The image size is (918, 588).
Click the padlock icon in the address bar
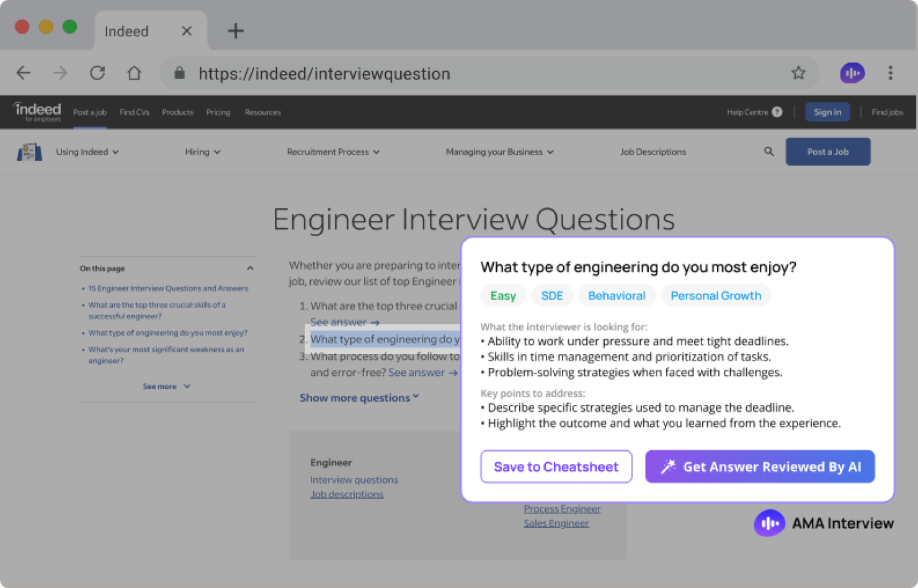179,73
